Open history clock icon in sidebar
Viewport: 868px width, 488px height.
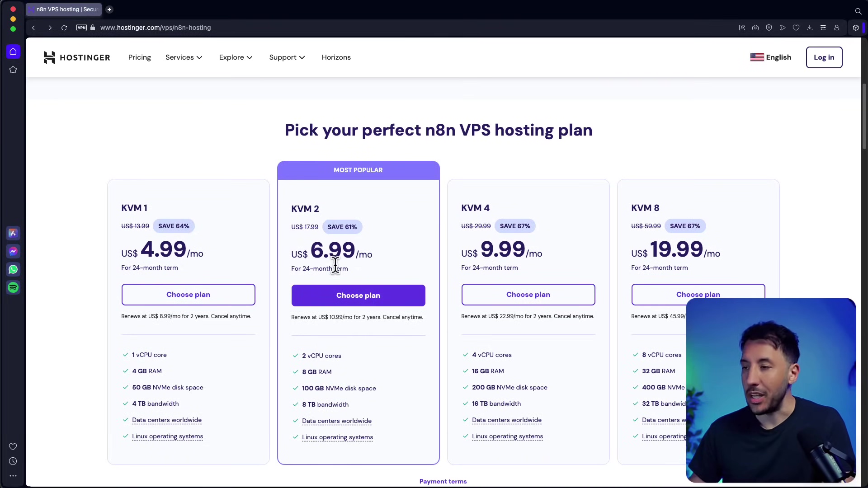tap(13, 461)
